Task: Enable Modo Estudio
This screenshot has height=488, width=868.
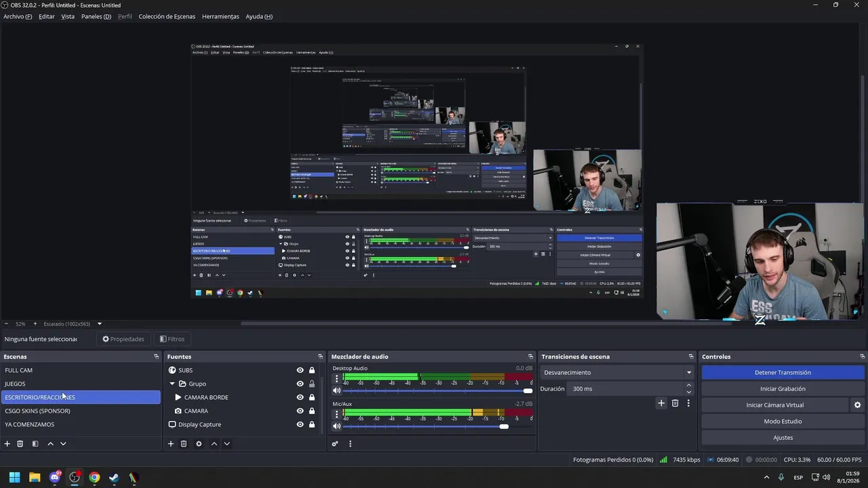Action: coord(783,422)
